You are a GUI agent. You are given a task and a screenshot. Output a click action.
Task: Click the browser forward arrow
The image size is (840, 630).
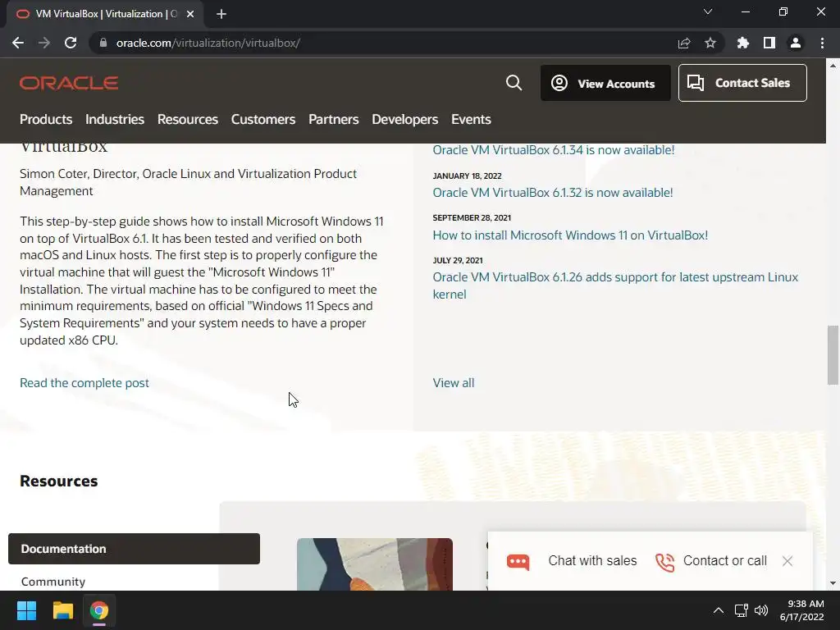point(44,43)
